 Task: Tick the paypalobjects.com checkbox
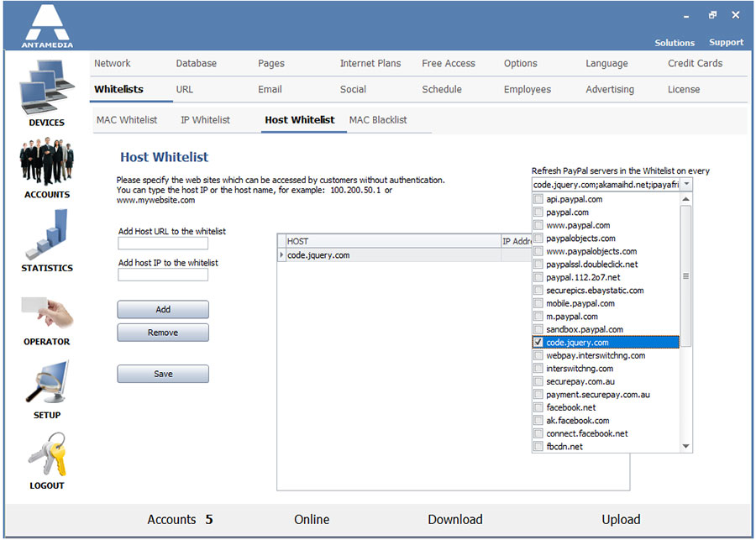coord(538,239)
